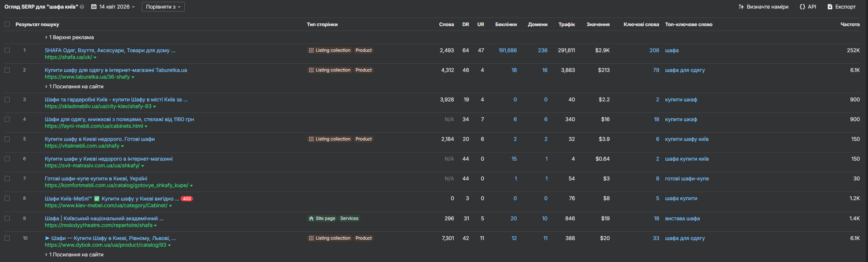Toggle the select-all checkbox in table header
The image size is (868, 262).
(7, 24)
